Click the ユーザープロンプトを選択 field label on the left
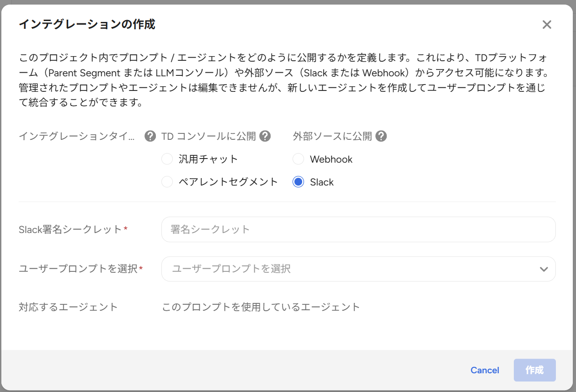This screenshot has height=392, width=576. [x=78, y=269]
